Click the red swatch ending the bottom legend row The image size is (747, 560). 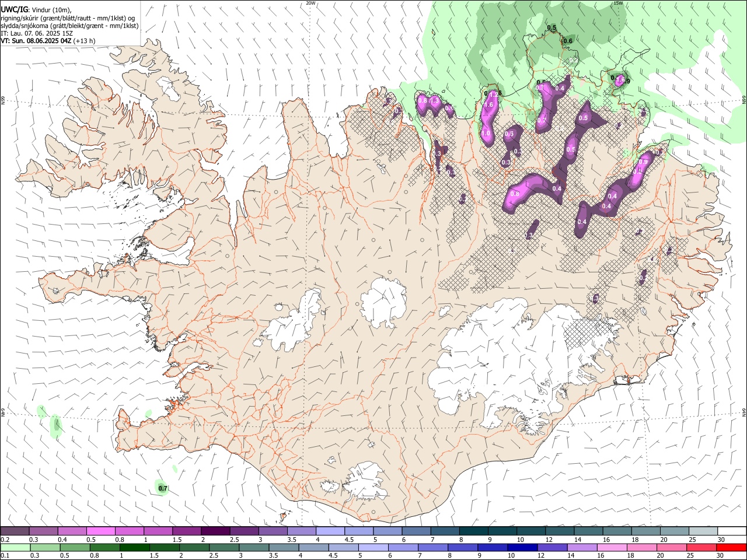[731, 547]
